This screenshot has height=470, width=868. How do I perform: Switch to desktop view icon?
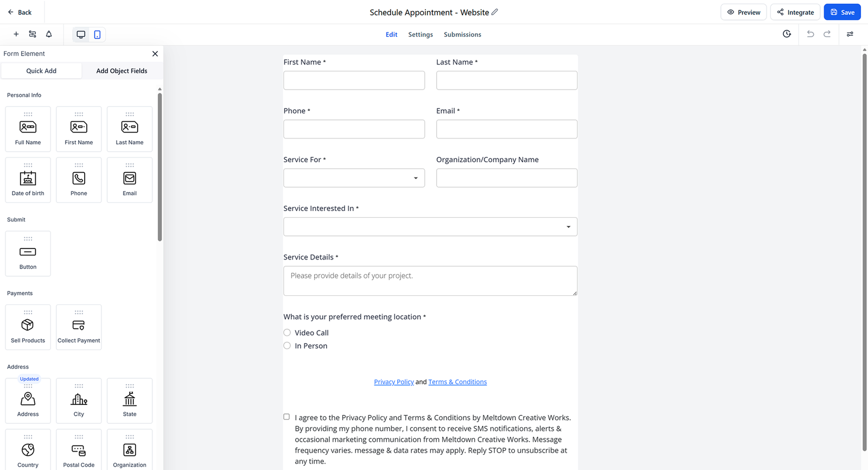pyautogui.click(x=81, y=35)
